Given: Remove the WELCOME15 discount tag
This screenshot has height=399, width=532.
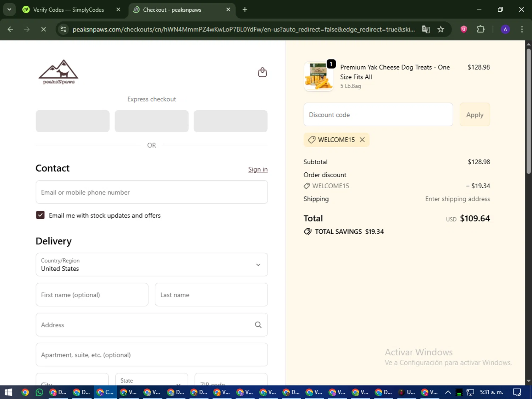Looking at the screenshot, I should pos(362,140).
